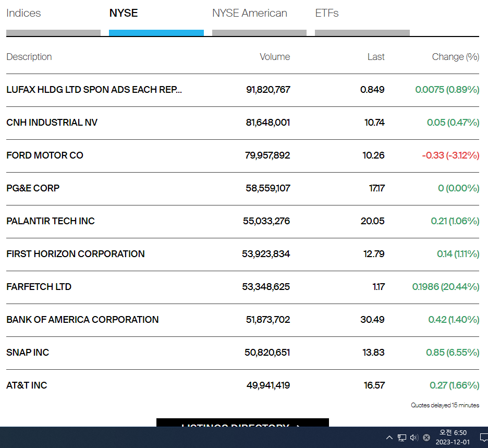
Task: Click Palantir change 0.21 (1.06%)
Action: pos(455,221)
